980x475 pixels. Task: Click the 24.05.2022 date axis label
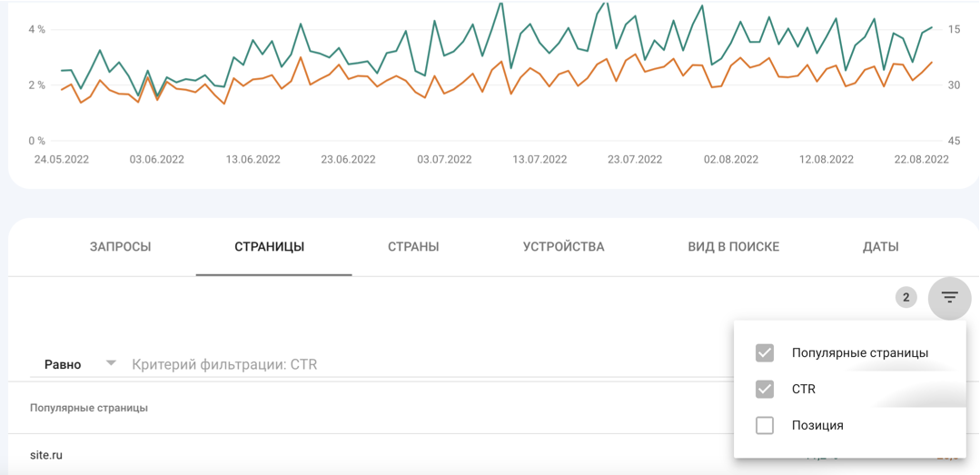pos(62,159)
